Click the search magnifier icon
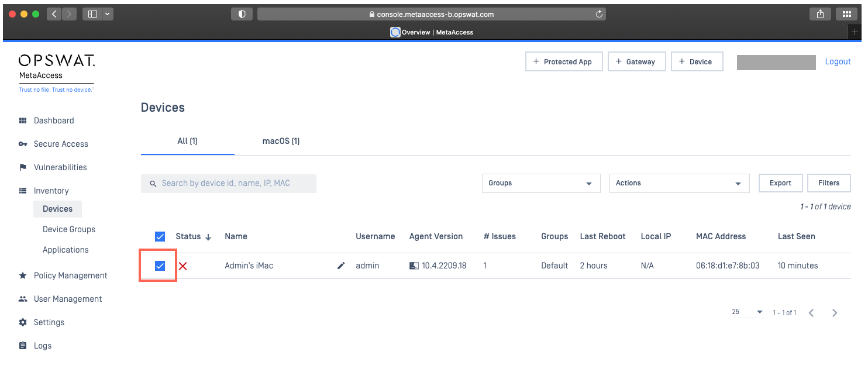Viewport: 868px width, 386px height. click(x=153, y=184)
